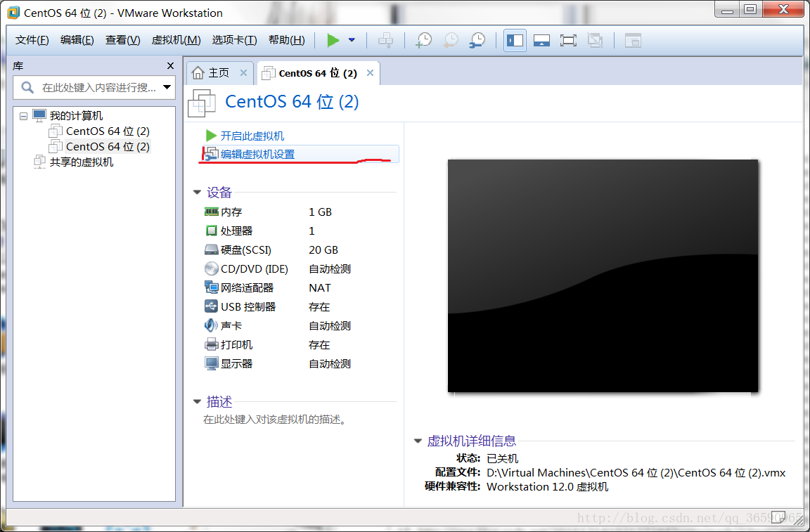
Task: Click 编辑虚拟机设置 link
Action: click(x=257, y=155)
